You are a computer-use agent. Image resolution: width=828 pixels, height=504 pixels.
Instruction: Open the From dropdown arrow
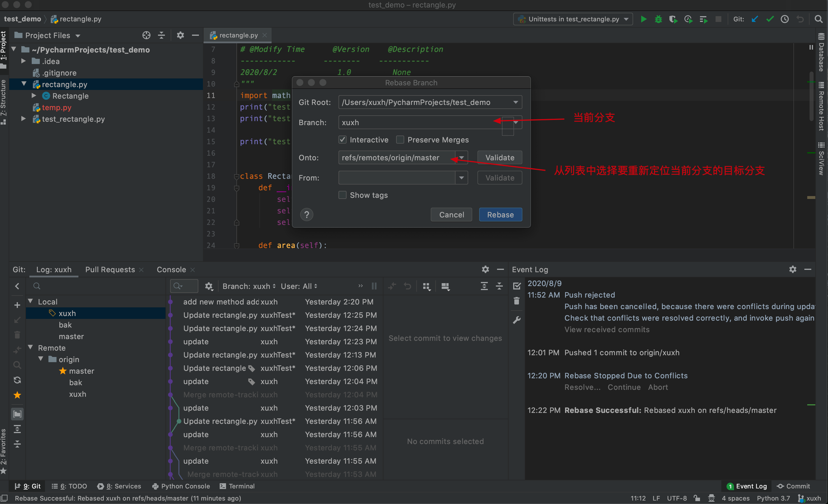coord(462,178)
